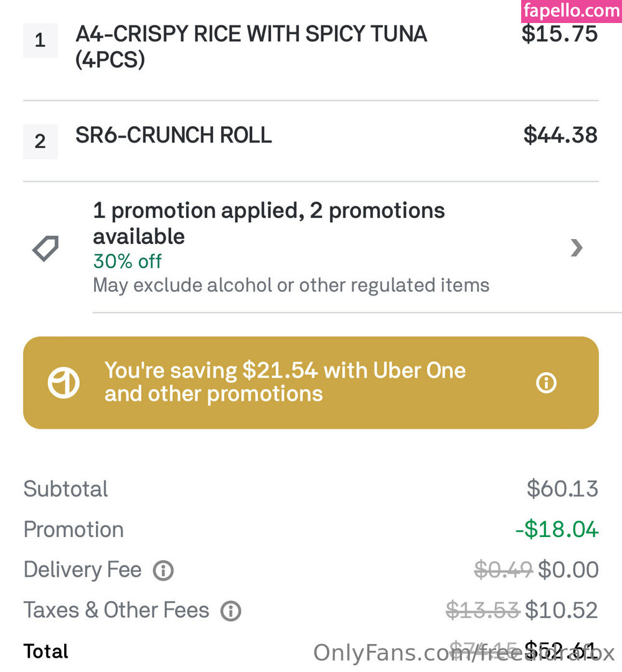Viewport: 622px width, 672px height.
Task: Click the Subtotal amount $60.13
Action: (562, 489)
